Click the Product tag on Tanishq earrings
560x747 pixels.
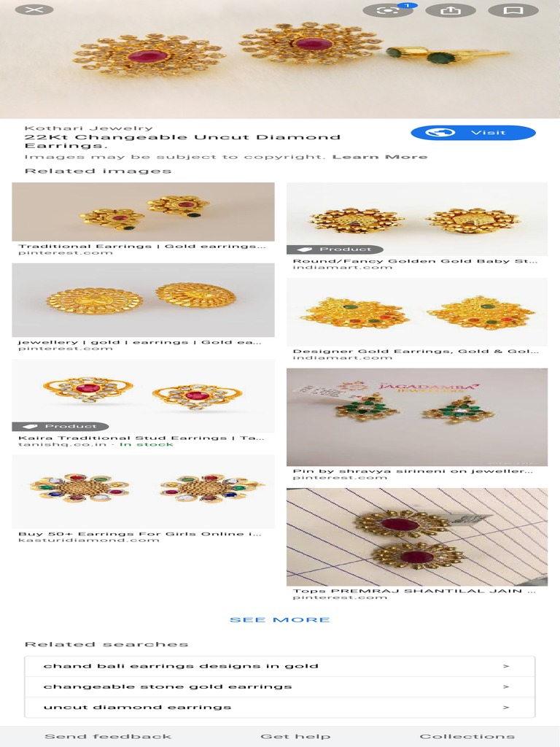(61, 426)
